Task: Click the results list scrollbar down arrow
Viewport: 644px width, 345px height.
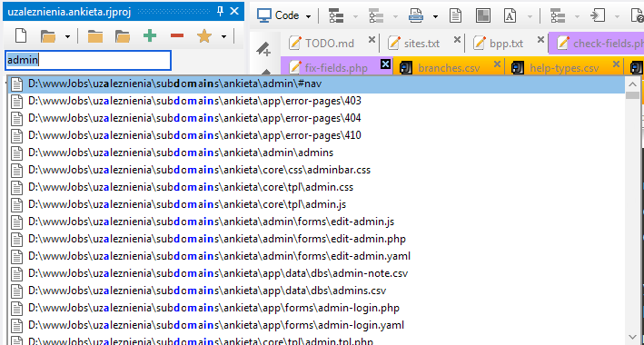Action: tap(632, 338)
